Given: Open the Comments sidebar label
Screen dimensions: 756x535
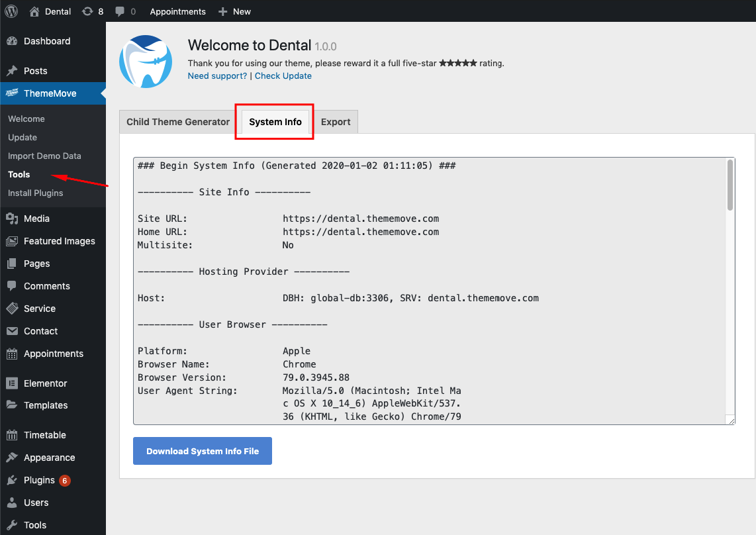Looking at the screenshot, I should click(x=47, y=286).
